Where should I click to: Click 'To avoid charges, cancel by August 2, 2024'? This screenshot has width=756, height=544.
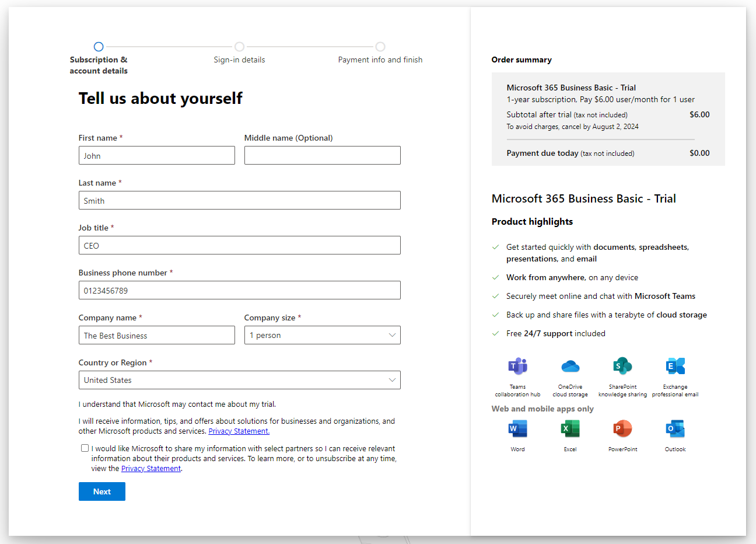[x=572, y=127]
